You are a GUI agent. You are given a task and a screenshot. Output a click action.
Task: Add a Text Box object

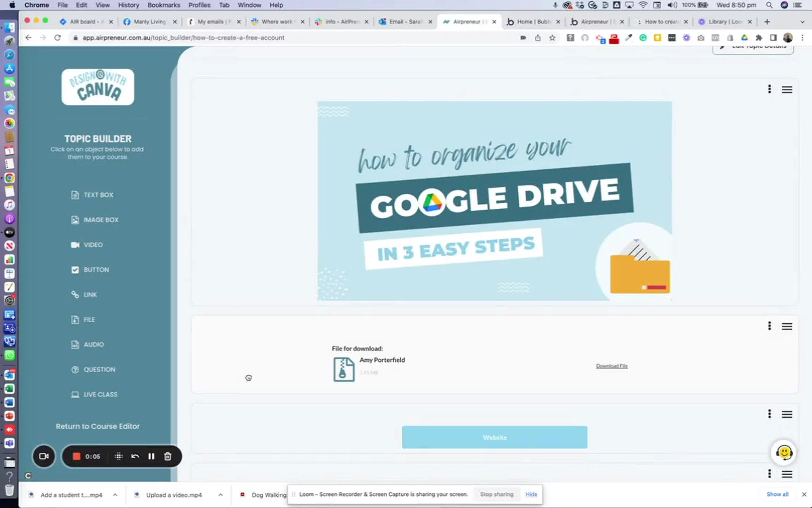(92, 195)
